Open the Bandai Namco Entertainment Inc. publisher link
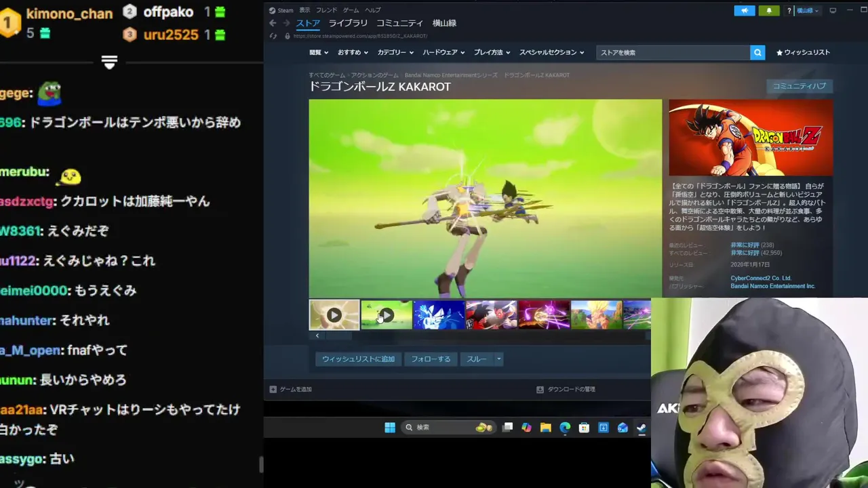The height and width of the screenshot is (488, 868). 772,286
